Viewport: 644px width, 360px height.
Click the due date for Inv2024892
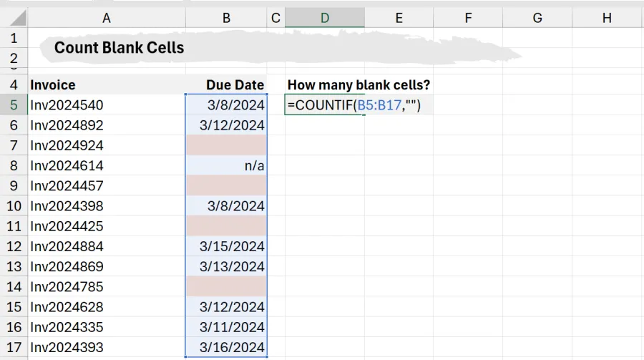click(x=226, y=125)
